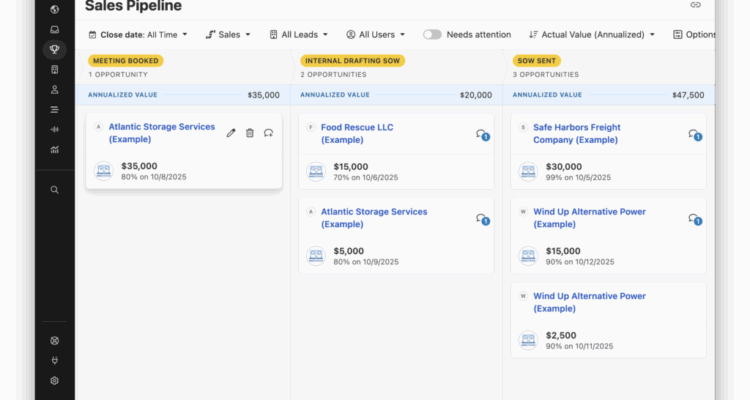Click the life-ring support icon in sidebar
The width and height of the screenshot is (750, 400).
pyautogui.click(x=54, y=340)
